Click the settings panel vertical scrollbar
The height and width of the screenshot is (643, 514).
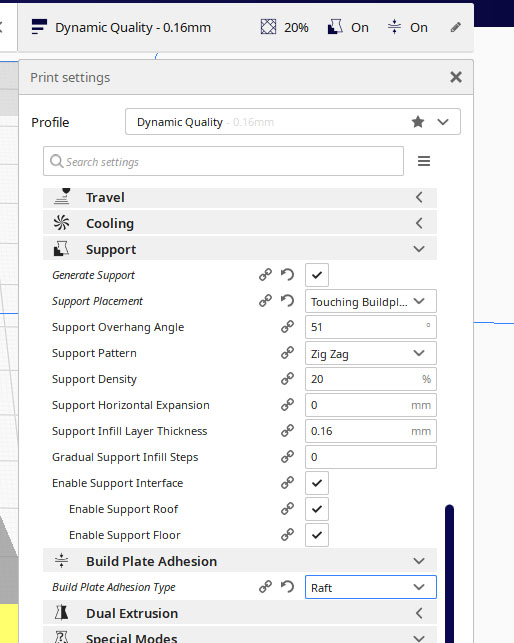[450, 574]
